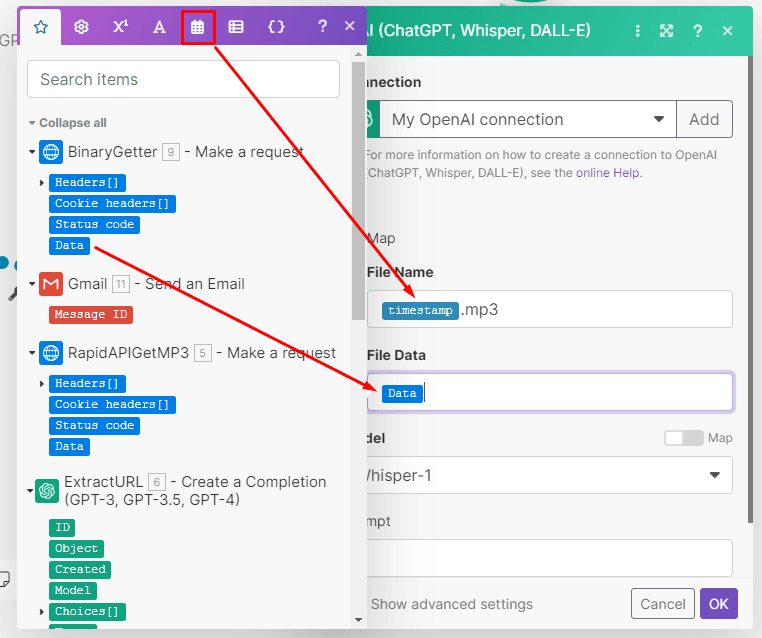
Task: Click the Search items field
Action: pos(183,79)
